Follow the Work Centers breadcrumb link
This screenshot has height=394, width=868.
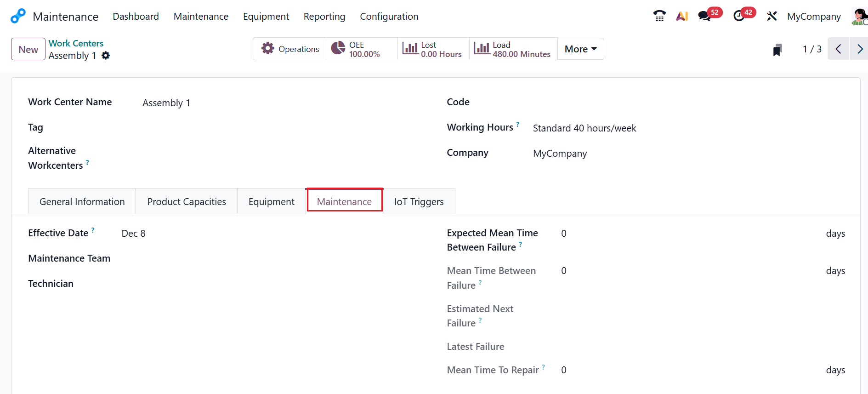coord(76,43)
